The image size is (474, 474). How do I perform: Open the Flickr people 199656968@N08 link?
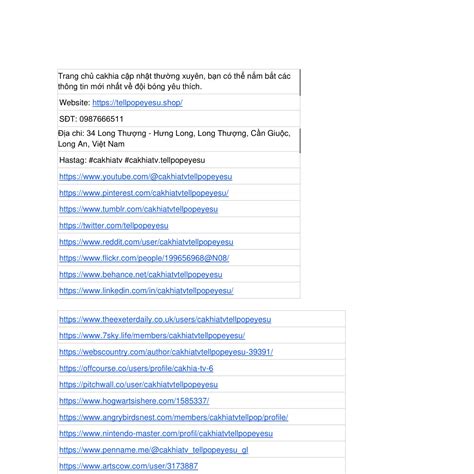click(144, 258)
